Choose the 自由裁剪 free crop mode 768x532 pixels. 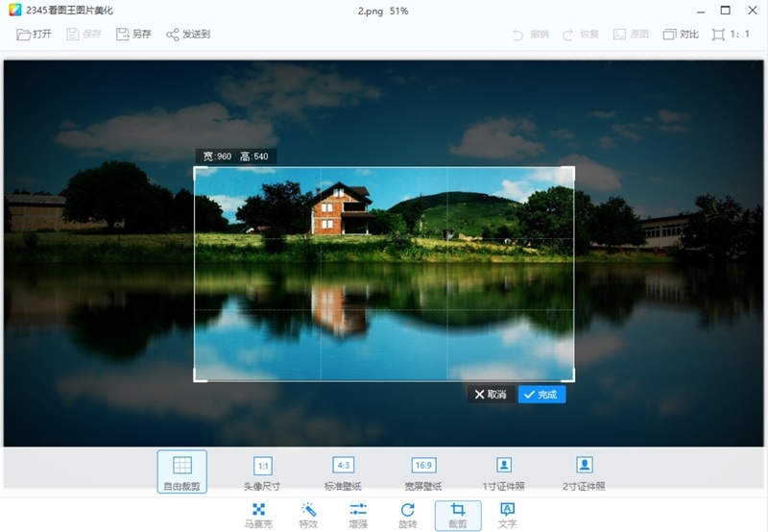pos(182,472)
